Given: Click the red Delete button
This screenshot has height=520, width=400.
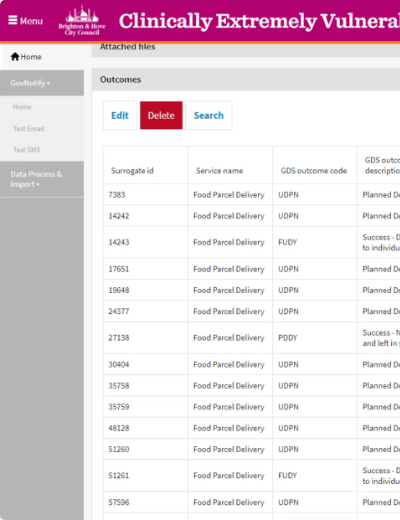Looking at the screenshot, I should [x=161, y=115].
